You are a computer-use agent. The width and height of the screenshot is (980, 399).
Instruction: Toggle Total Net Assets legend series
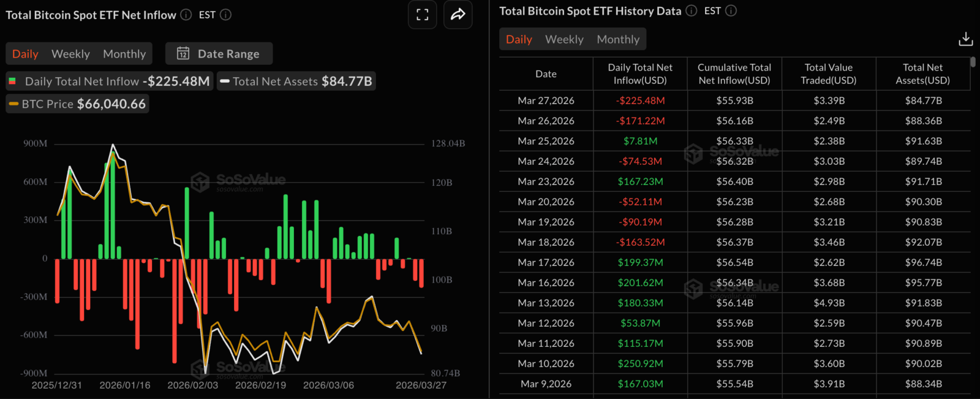296,81
